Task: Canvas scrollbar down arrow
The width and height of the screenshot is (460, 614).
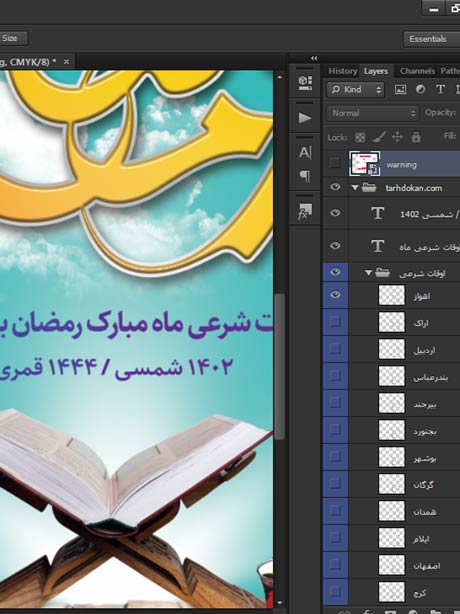Action: (x=279, y=603)
